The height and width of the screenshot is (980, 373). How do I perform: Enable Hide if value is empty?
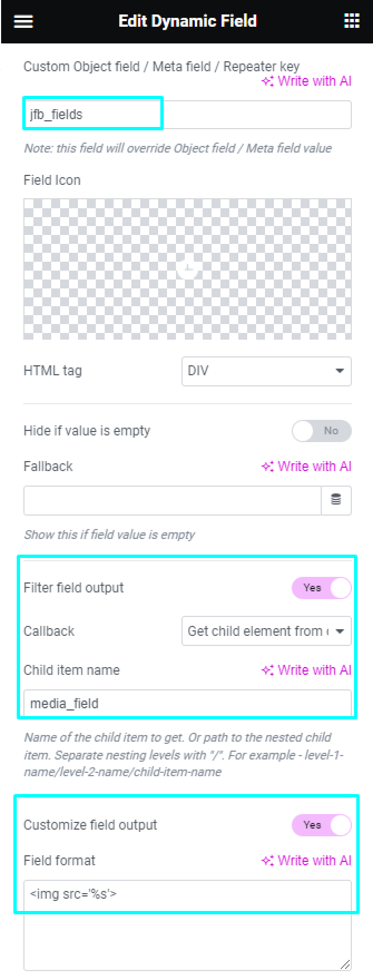pyautogui.click(x=322, y=430)
